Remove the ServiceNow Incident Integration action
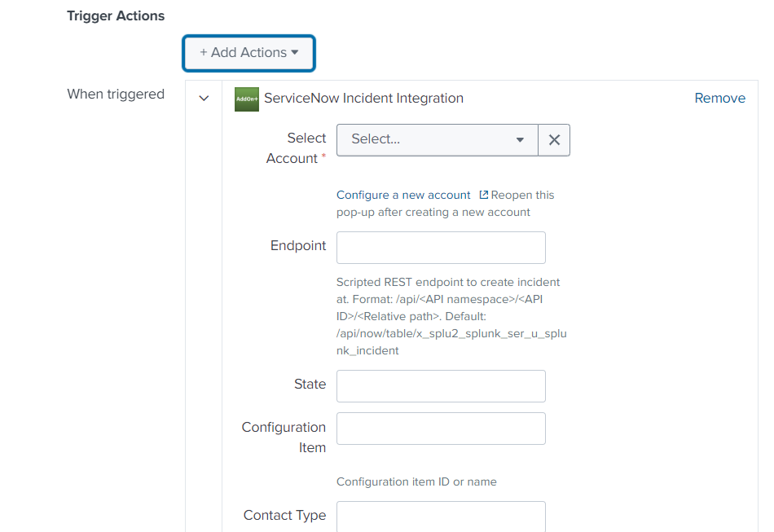This screenshot has width=774, height=532. click(719, 98)
